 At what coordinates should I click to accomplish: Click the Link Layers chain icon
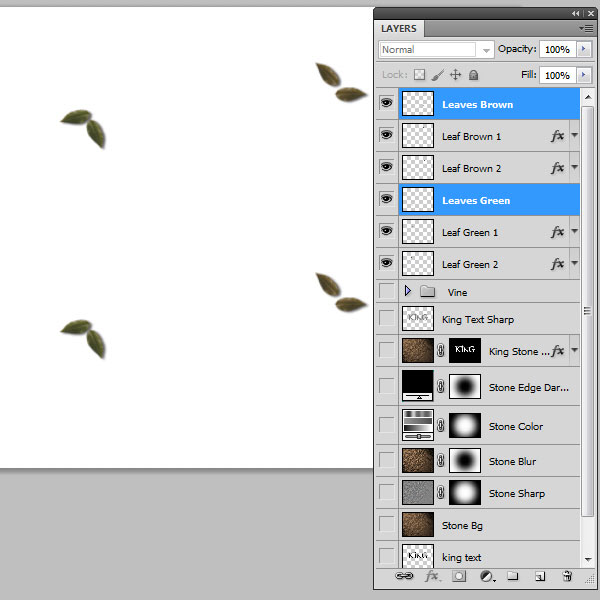pos(404,576)
